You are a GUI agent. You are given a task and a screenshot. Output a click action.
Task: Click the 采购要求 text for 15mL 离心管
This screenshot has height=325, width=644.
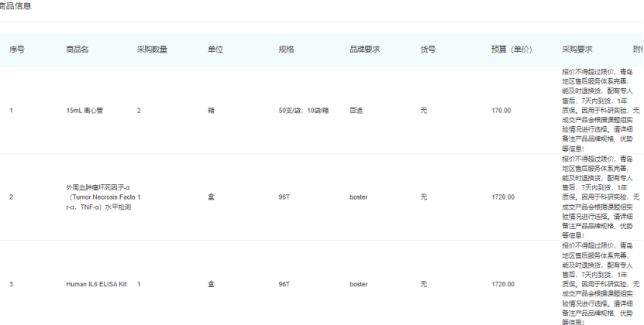tap(597, 111)
